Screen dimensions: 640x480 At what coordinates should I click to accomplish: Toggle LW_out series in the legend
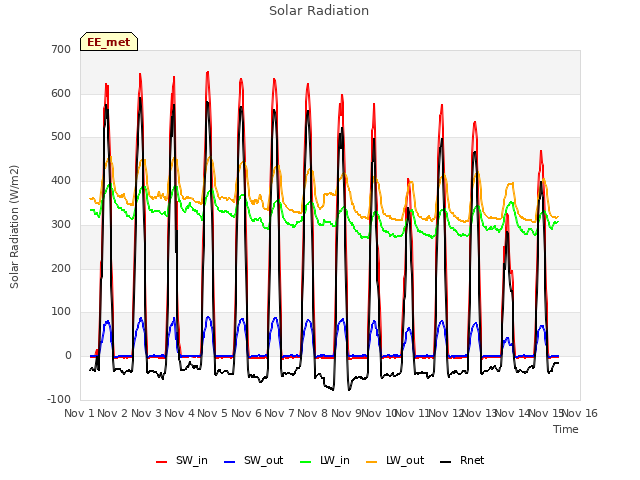pos(395,460)
